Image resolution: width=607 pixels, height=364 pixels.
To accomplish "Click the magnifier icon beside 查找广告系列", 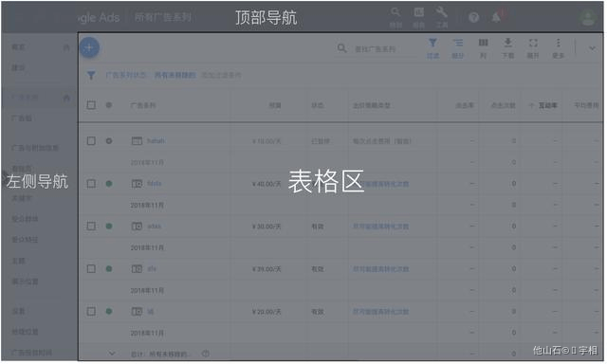I will click(x=341, y=48).
